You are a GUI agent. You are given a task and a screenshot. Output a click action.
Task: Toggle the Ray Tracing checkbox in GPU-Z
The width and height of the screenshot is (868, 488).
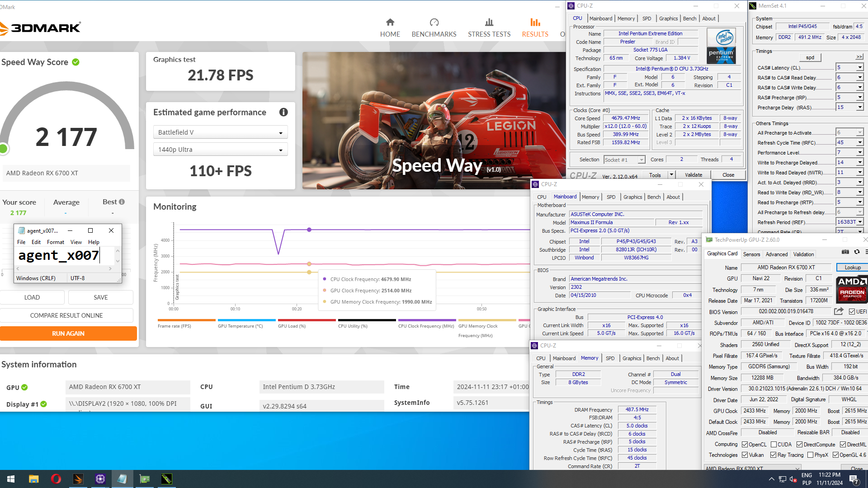point(774,455)
